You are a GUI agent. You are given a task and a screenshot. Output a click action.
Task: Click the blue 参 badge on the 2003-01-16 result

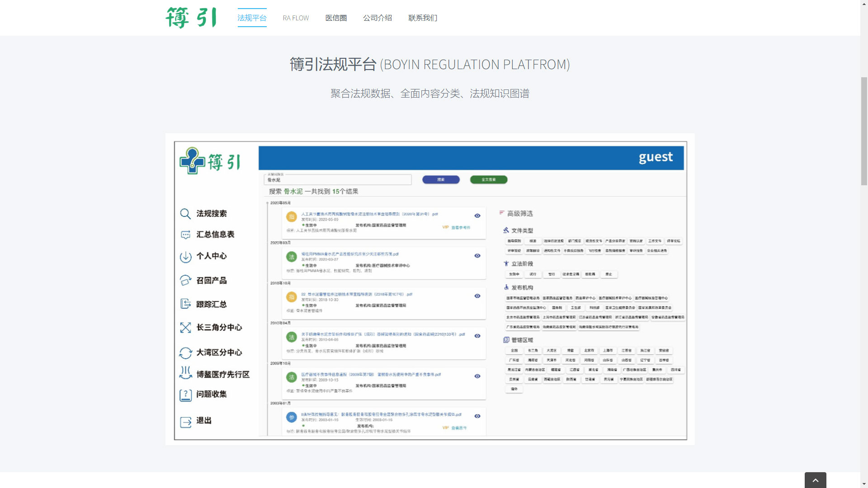click(292, 417)
